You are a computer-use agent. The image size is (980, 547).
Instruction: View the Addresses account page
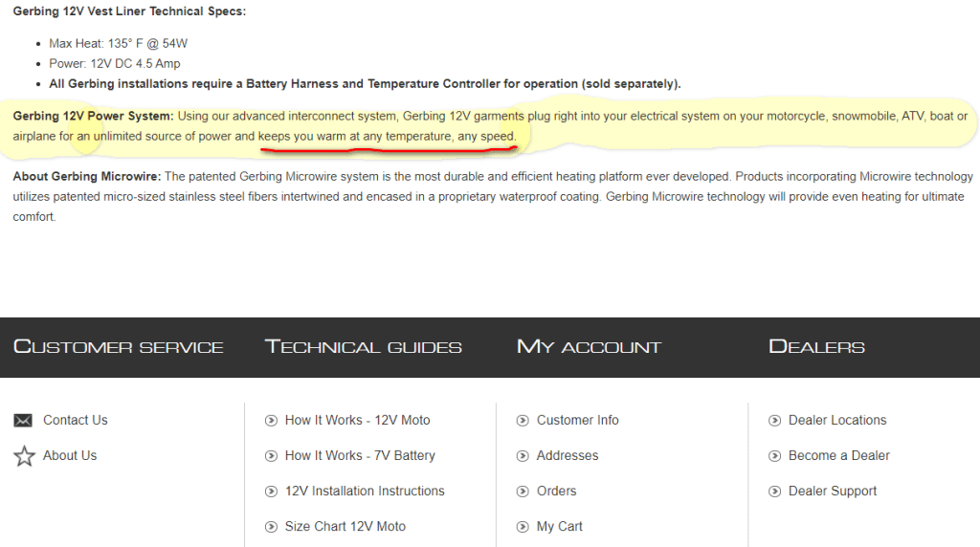coord(568,455)
